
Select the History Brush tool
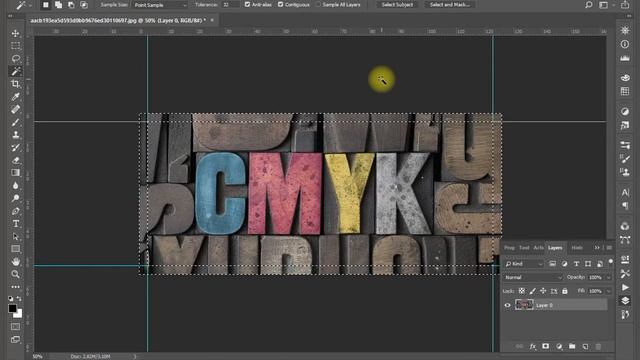[x=16, y=147]
